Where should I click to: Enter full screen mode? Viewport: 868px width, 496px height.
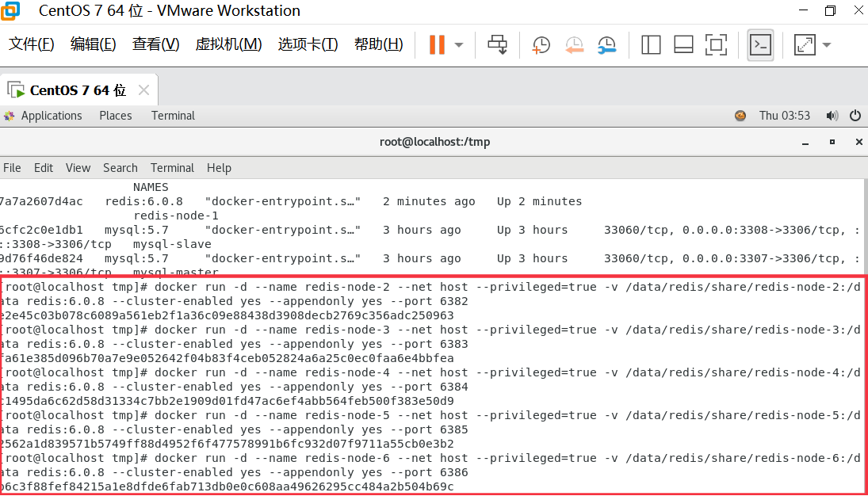point(716,45)
